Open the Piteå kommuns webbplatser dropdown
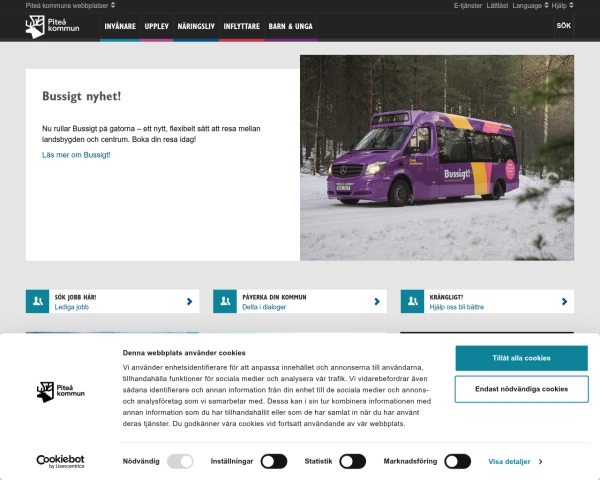 pos(70,5)
